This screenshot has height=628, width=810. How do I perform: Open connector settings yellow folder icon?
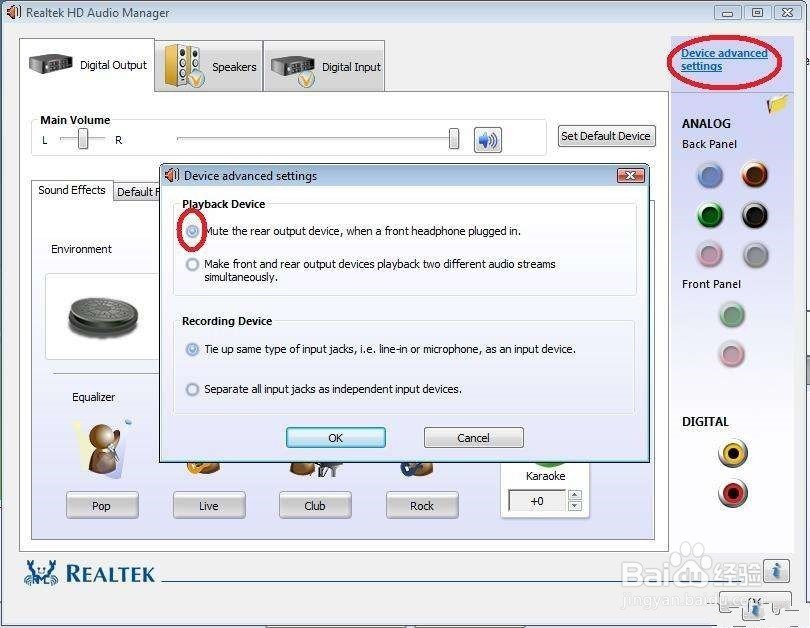(777, 104)
